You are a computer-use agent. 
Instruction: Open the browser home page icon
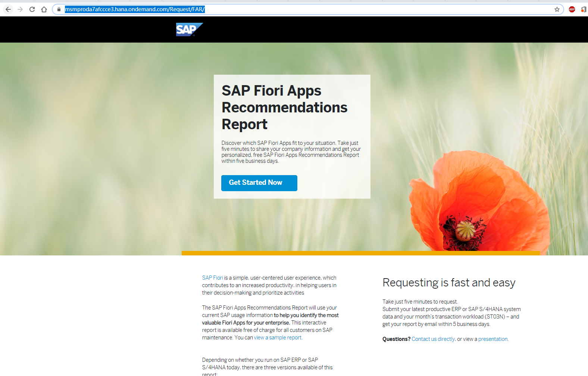[x=44, y=9]
